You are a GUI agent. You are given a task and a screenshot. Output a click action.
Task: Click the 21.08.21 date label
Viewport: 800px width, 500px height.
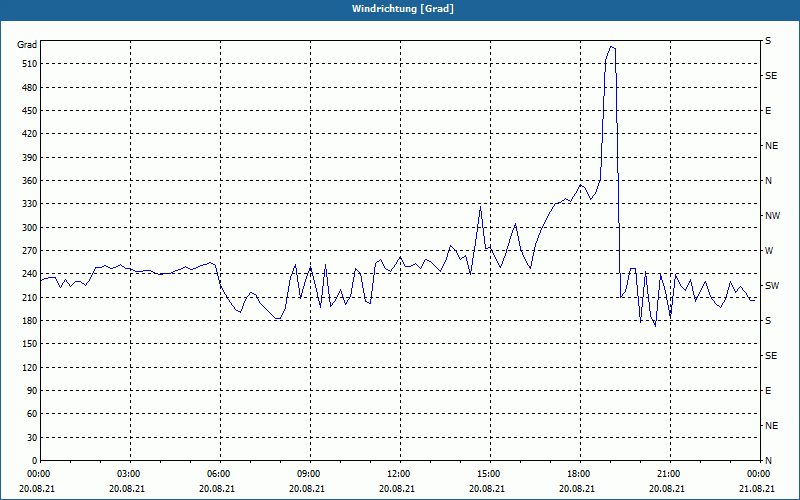click(757, 488)
